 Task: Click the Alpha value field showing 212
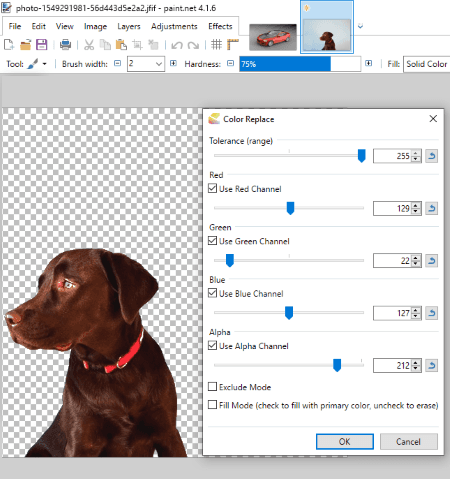coord(393,366)
